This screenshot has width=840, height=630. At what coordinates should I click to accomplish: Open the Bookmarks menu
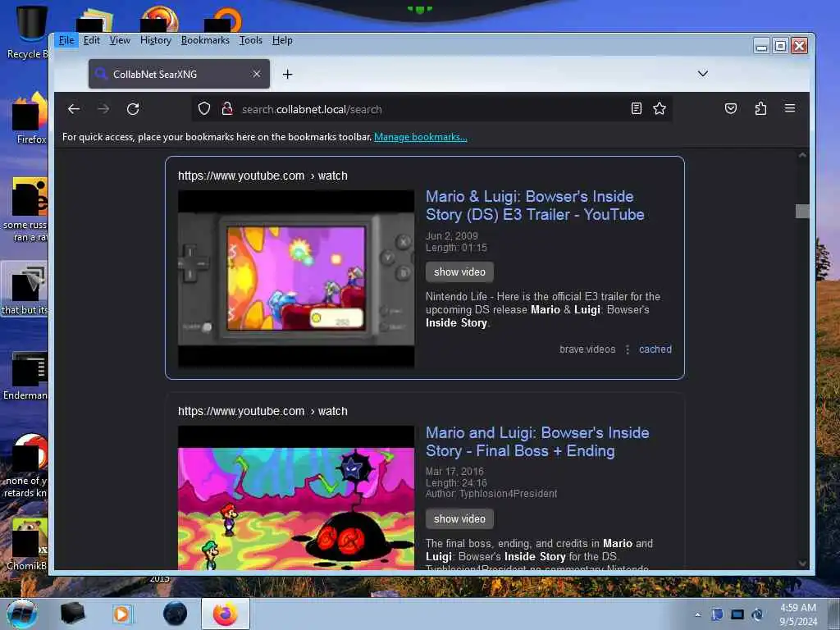(205, 40)
